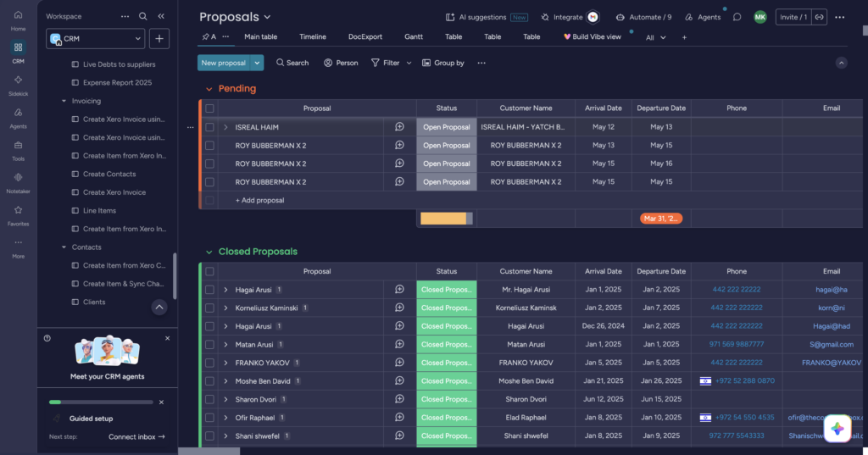Open Favorites star icon

click(19, 215)
